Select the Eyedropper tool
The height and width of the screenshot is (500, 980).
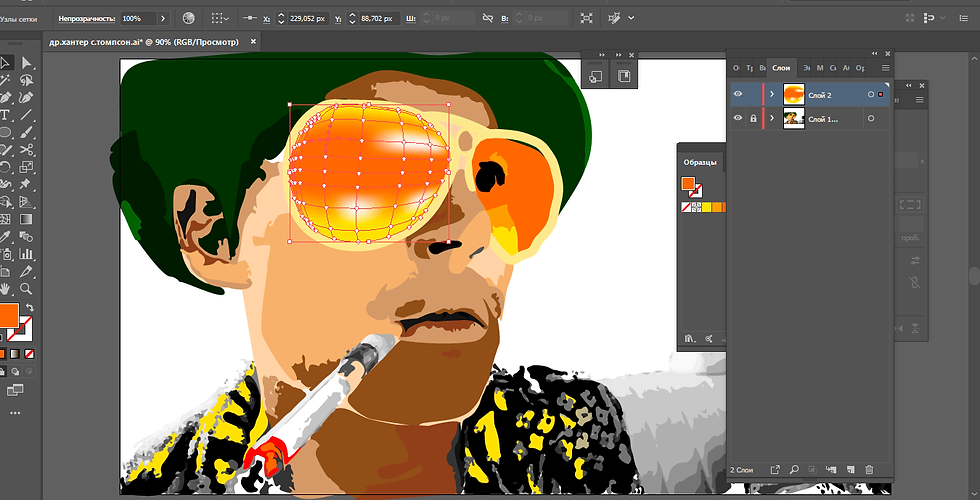coord(4,236)
